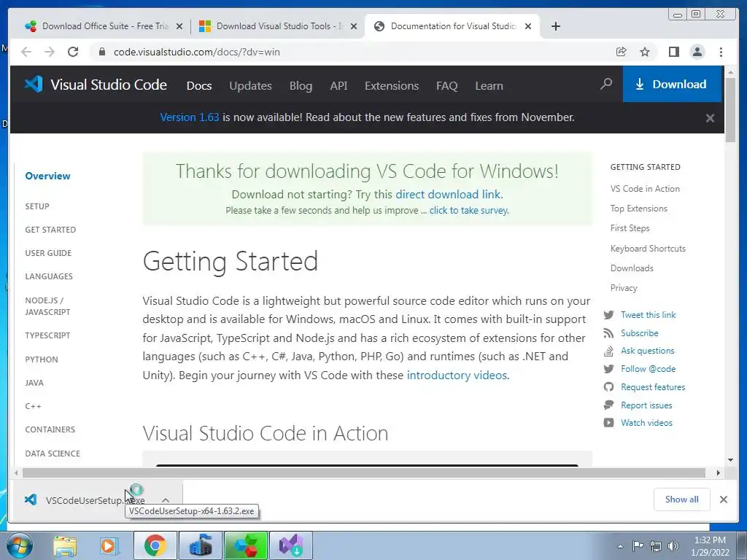Open the Extensions nav item

click(x=392, y=86)
